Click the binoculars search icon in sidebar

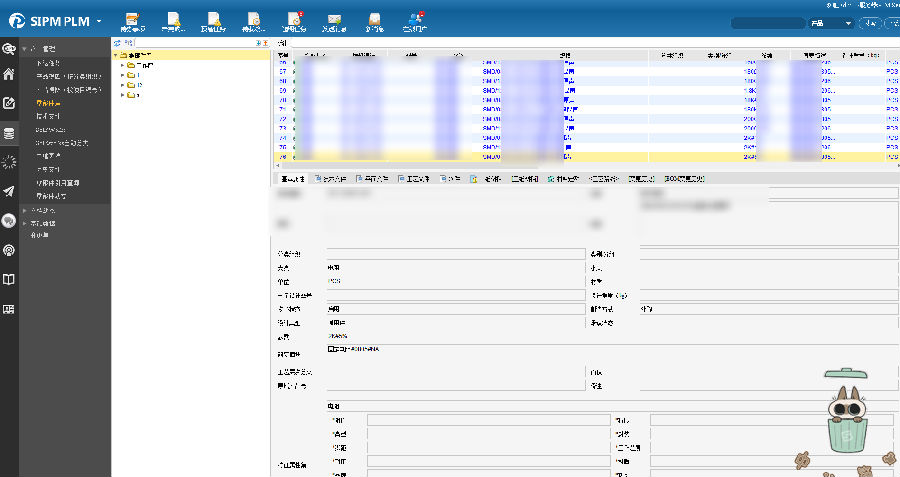point(9,48)
